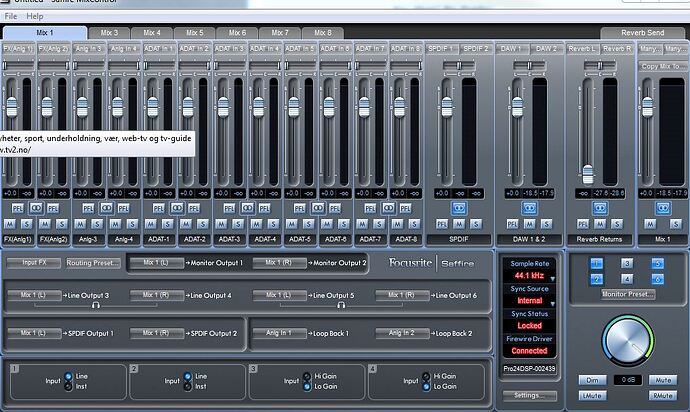Open the File menu
This screenshot has width=690, height=412.
click(11, 16)
